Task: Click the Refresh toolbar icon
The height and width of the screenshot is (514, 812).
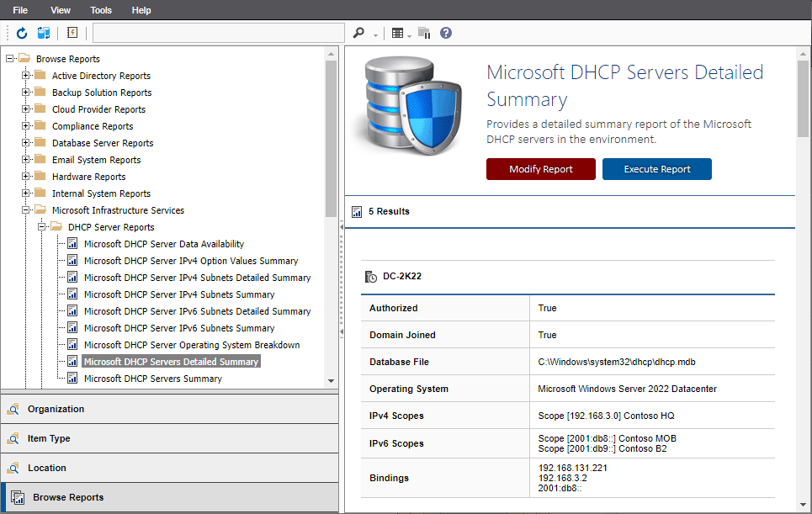Action: (22, 33)
